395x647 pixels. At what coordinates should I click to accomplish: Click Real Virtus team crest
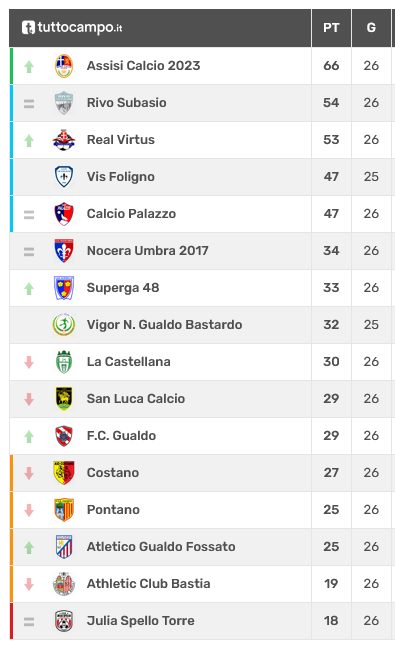coord(64,140)
